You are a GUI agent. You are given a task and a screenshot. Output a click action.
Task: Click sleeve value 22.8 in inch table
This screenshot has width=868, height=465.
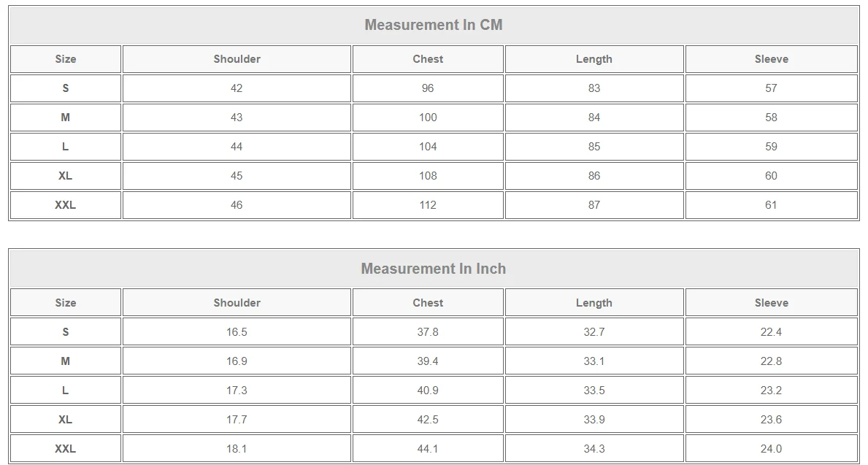click(771, 361)
